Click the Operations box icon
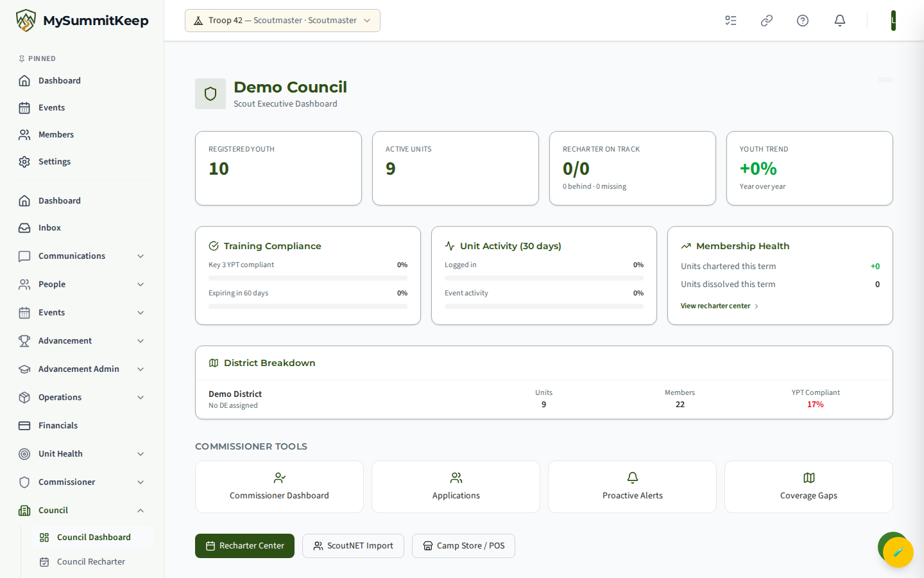Viewport: 924px width, 578px height. pyautogui.click(x=24, y=398)
